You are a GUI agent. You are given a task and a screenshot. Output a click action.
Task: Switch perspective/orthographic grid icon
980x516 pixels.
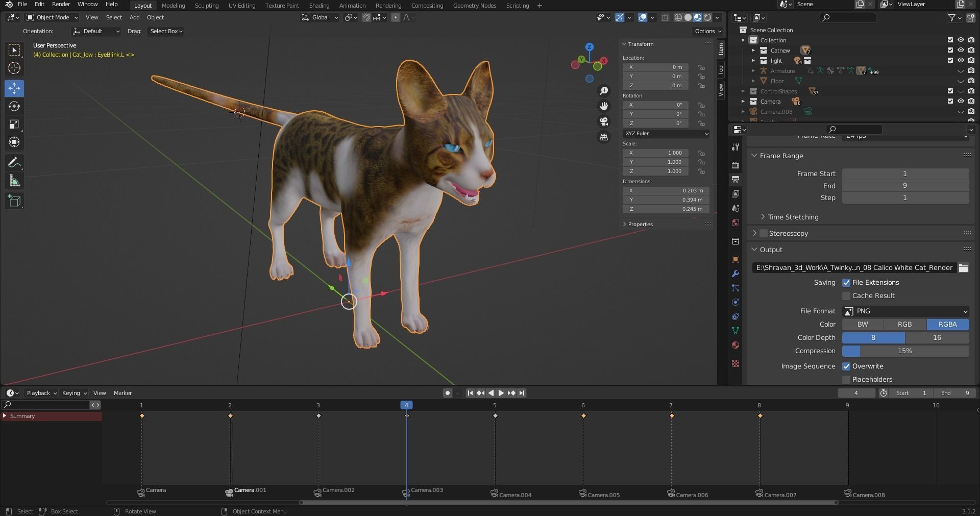tap(604, 137)
